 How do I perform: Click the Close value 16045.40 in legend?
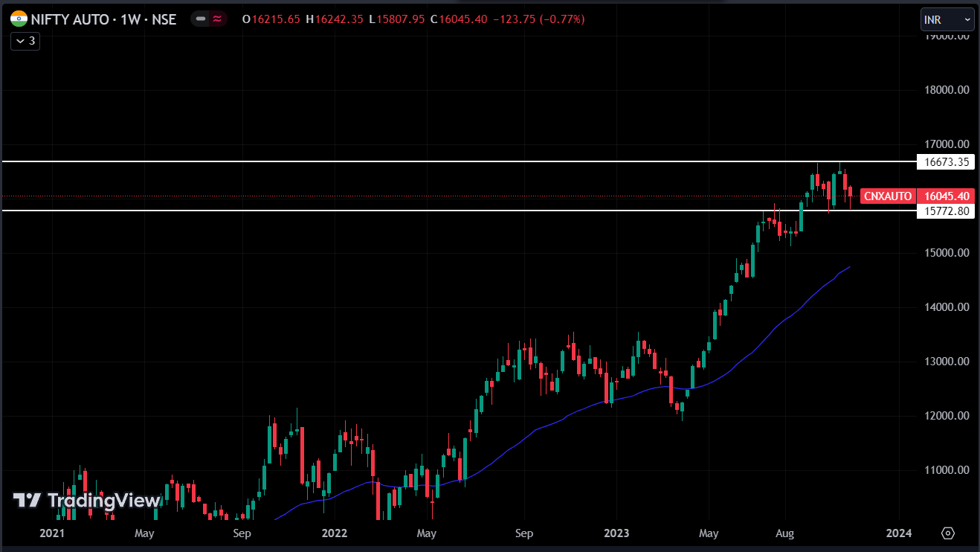(462, 19)
